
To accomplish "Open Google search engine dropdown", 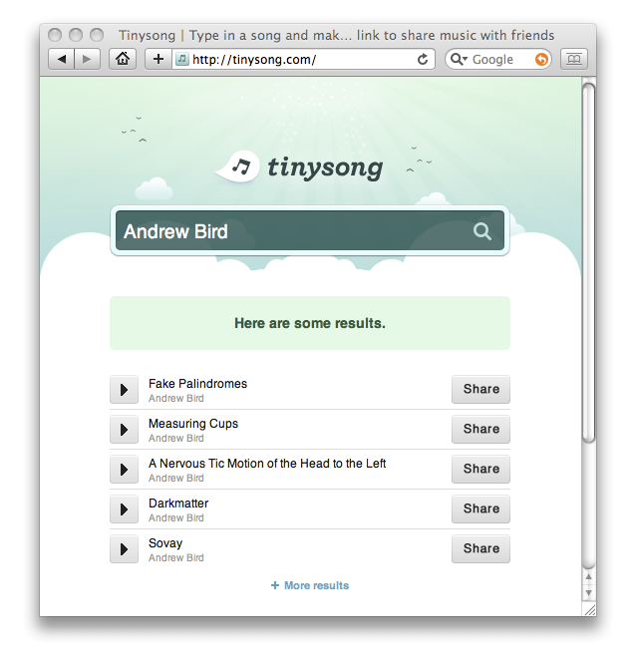I will coord(460,59).
